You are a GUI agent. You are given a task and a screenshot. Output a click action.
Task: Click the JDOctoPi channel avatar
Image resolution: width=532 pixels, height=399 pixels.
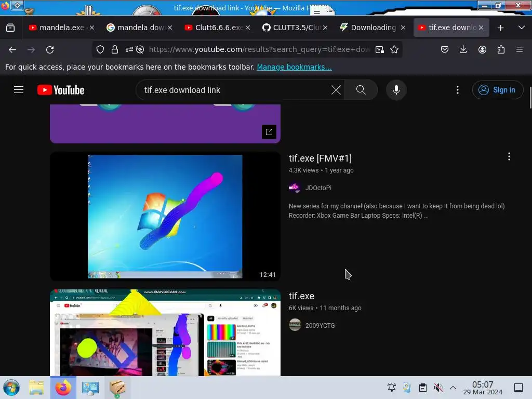point(295,188)
